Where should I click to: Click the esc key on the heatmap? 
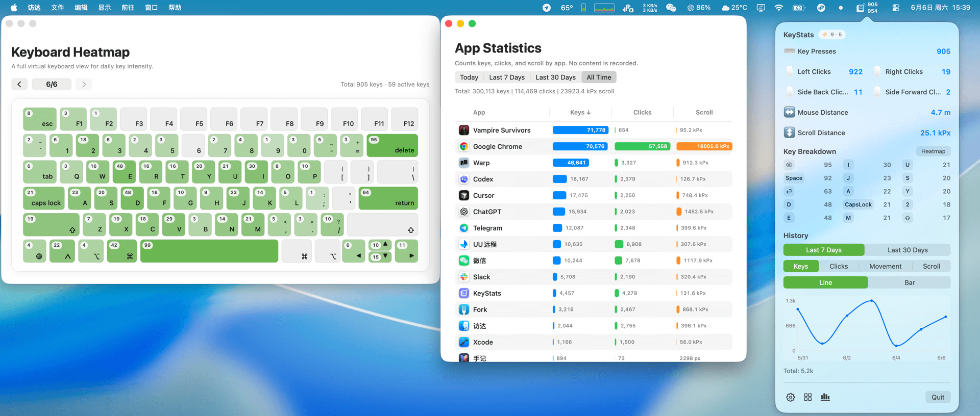[40, 119]
